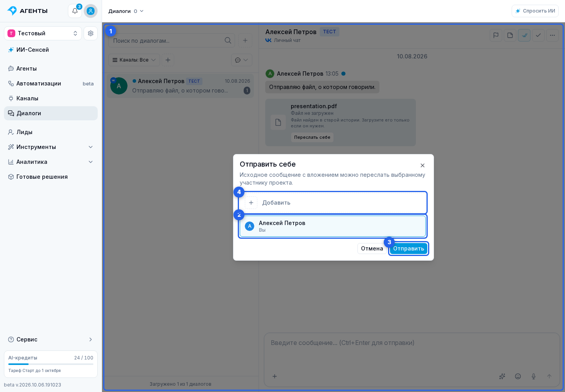The height and width of the screenshot is (392, 565).
Task: Open Автоматизации beta section
Action: (51, 83)
